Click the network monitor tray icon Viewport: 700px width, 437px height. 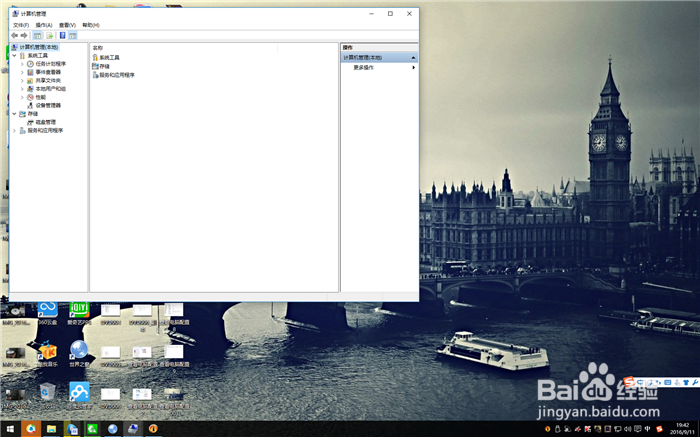[x=617, y=429]
